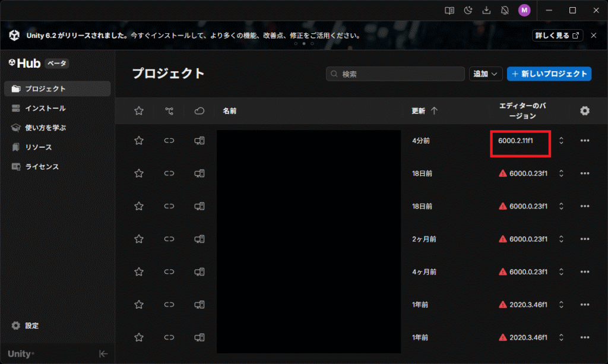Go to ライセンス in the sidebar
This screenshot has height=364, width=608.
coord(42,167)
